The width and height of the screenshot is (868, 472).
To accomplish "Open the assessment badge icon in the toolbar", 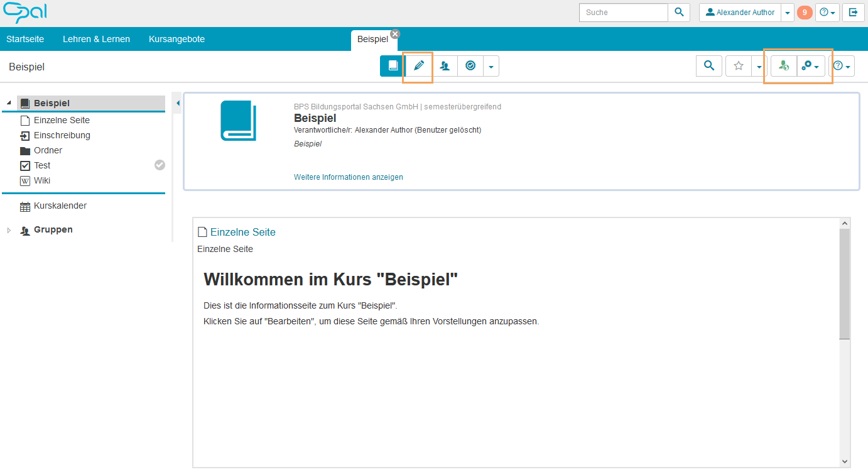I will click(470, 65).
